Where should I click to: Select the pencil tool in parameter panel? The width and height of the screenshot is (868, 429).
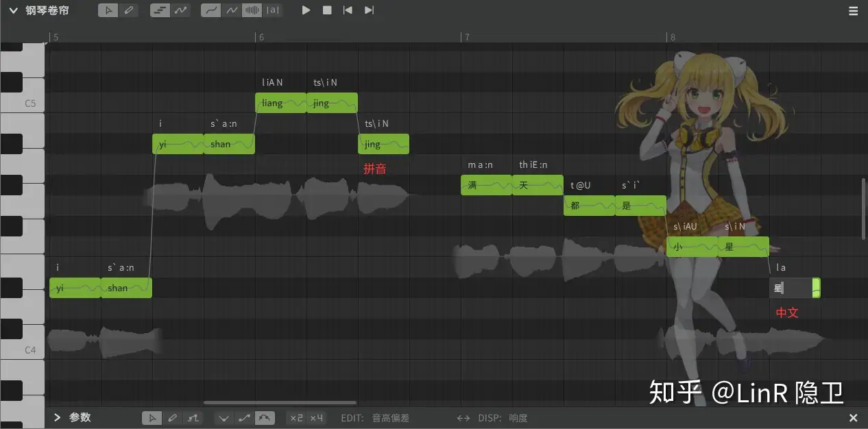coord(173,417)
